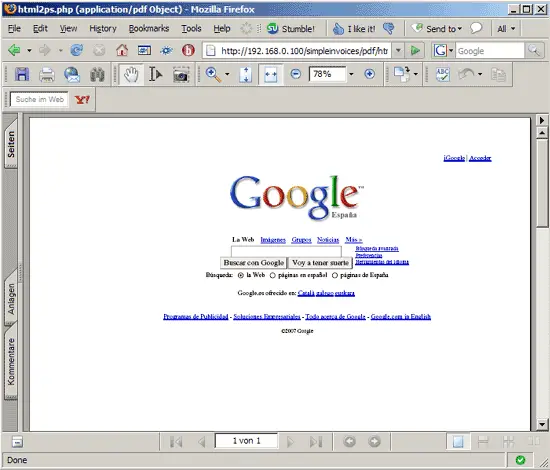
Task: Click the green security check status icon
Action: tap(521, 460)
